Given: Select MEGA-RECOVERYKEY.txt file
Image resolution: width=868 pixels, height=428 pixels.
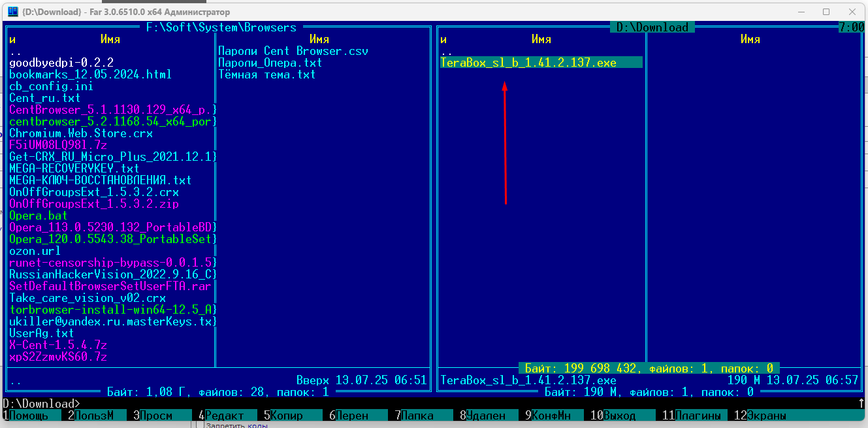Looking at the screenshot, I should tap(74, 169).
